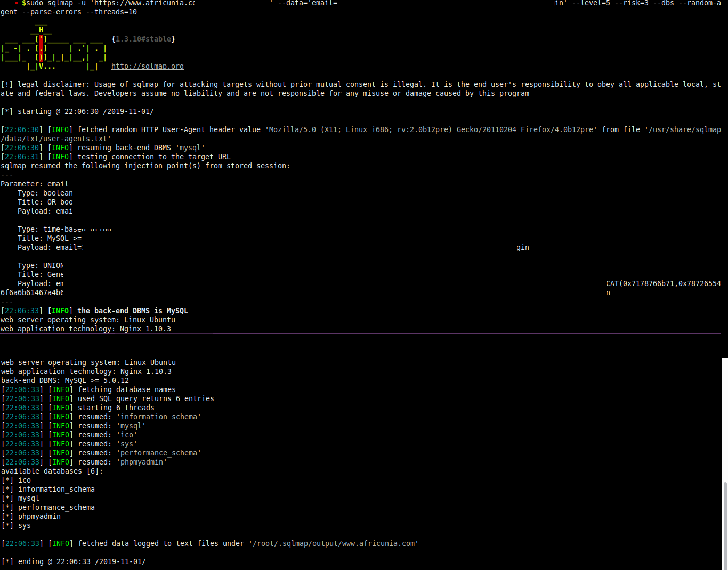This screenshot has height=570, width=728.
Task: Click the "resuming back-end DBMS 'mysql'" line
Action: [x=103, y=148]
